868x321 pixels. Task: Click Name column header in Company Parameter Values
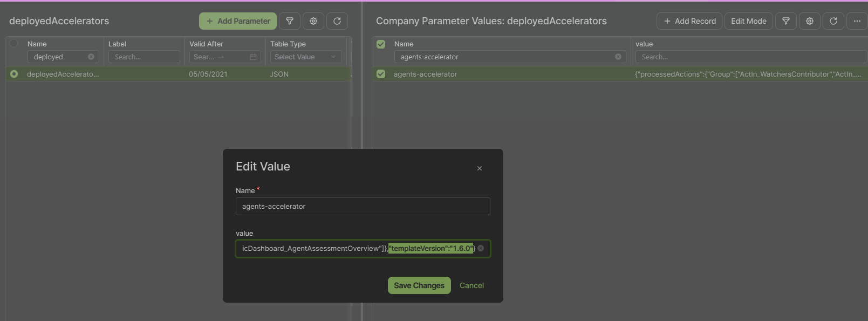coord(404,44)
